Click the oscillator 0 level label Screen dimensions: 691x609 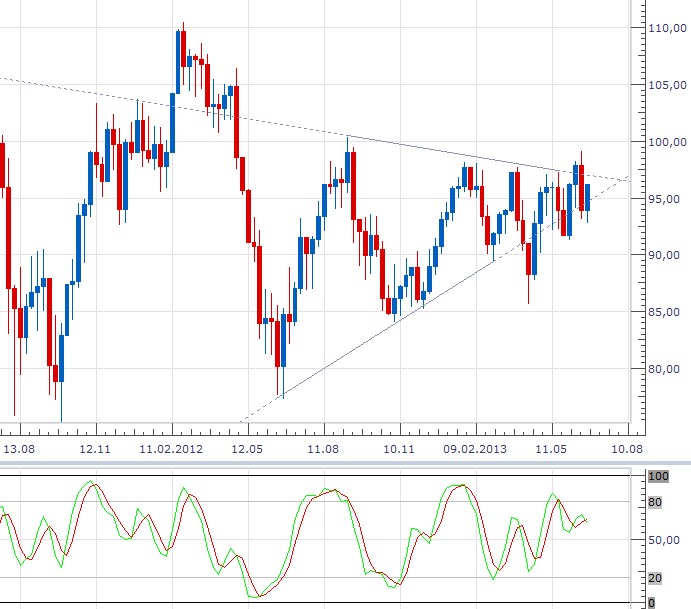click(651, 602)
